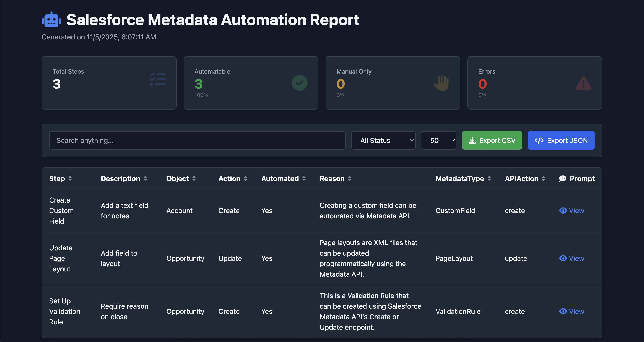Screen dimensions: 644x342
Task: Open the 50 page size dropdown
Action: pyautogui.click(x=439, y=141)
